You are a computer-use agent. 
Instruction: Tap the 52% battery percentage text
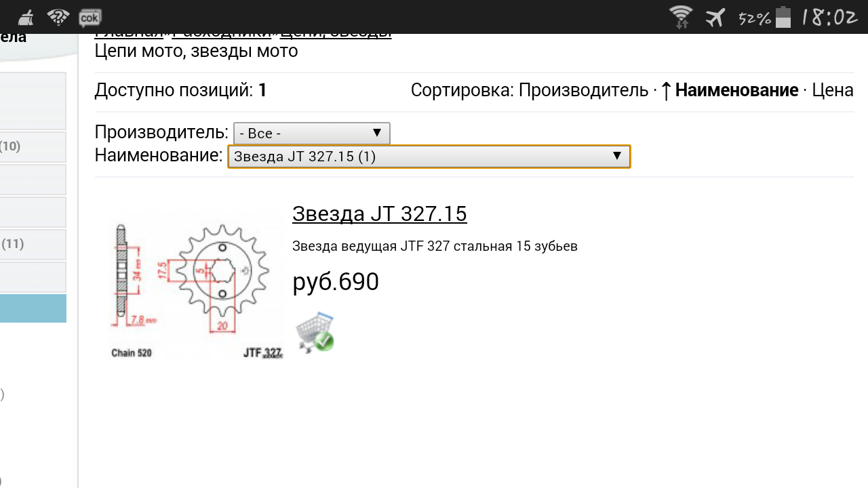tap(755, 18)
